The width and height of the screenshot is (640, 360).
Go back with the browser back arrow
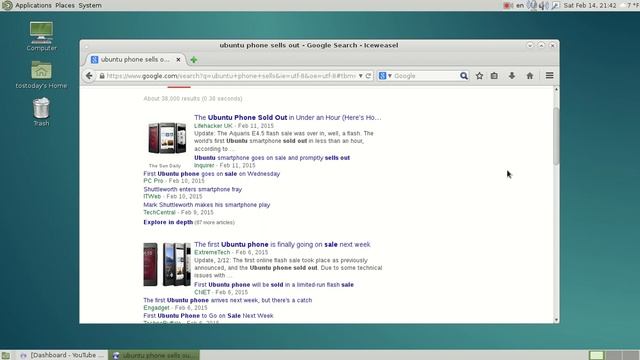click(89, 76)
